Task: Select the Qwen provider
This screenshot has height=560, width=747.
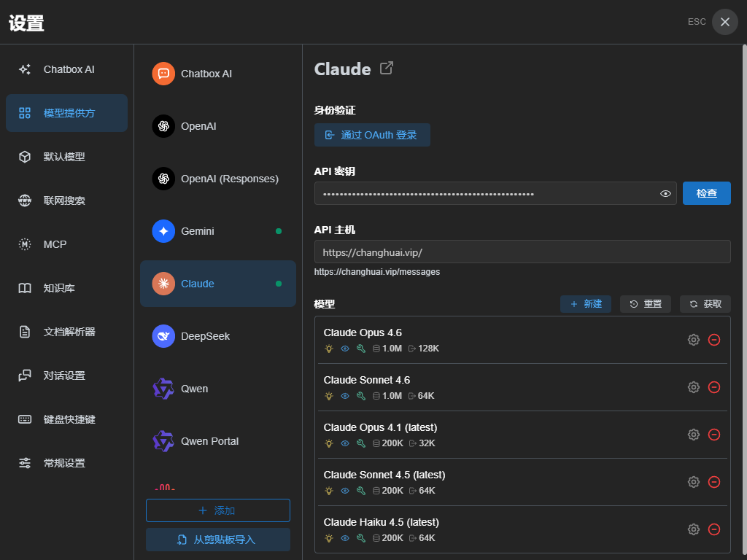Action: tap(217, 389)
